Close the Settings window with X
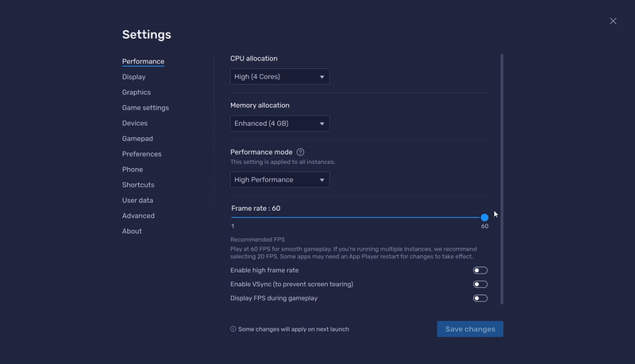Screen dimensions: 635x364 tap(613, 21)
